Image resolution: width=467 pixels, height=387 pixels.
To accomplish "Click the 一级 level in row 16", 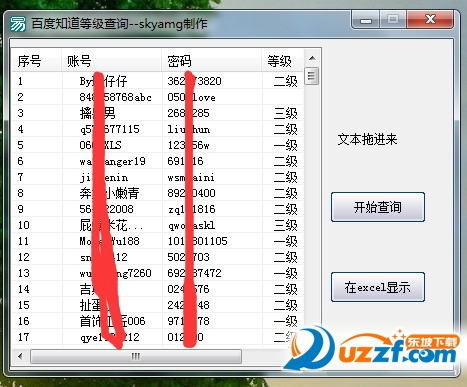I will (286, 321).
